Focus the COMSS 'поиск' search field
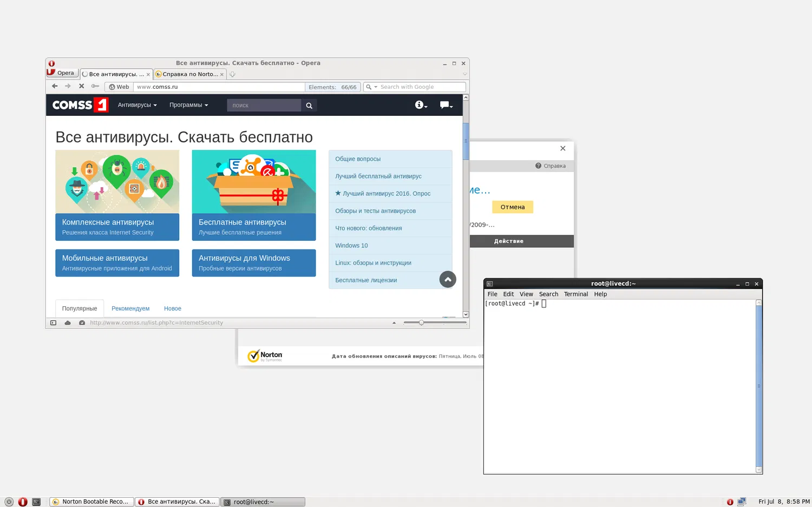The width and height of the screenshot is (812, 507). (x=264, y=106)
